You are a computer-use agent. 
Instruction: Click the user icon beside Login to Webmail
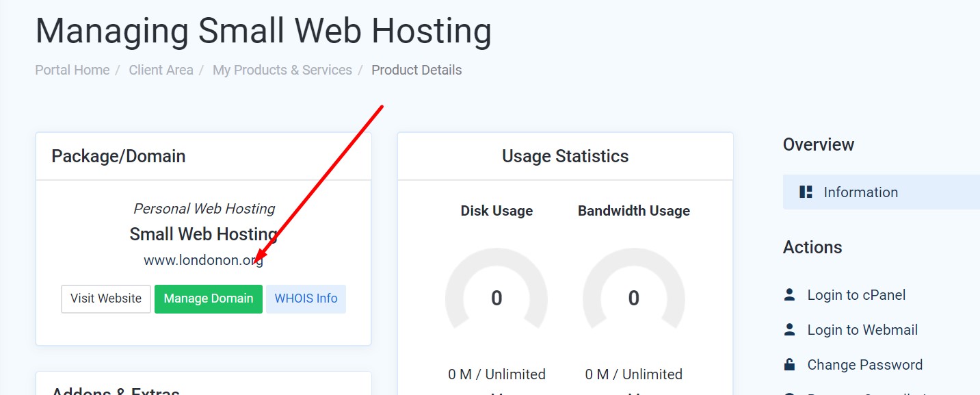[789, 330]
